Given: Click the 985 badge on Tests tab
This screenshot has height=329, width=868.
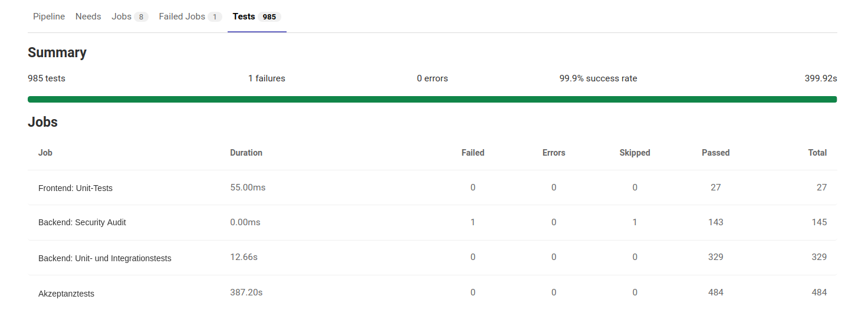Looking at the screenshot, I should click(x=269, y=17).
